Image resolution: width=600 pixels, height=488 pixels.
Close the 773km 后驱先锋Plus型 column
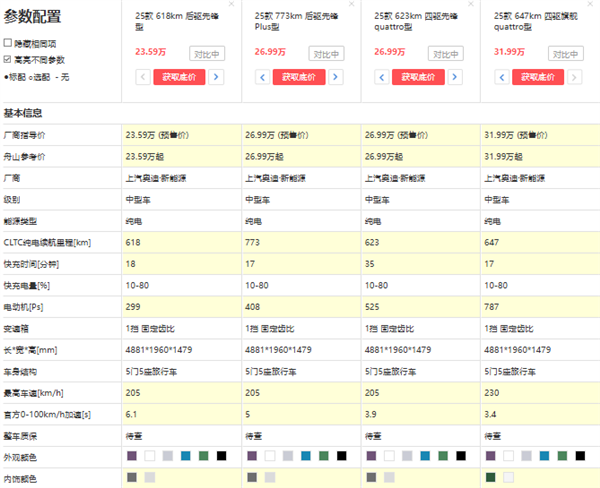tap(351, 5)
